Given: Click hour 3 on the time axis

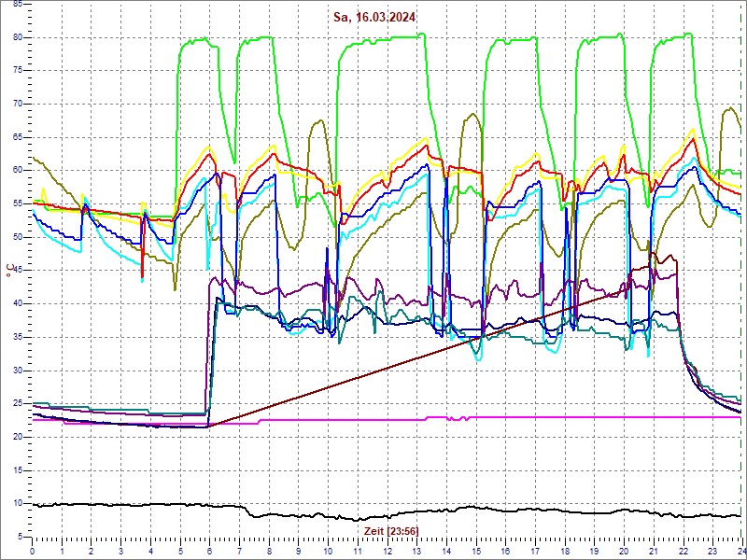Looking at the screenshot, I should [x=121, y=551].
